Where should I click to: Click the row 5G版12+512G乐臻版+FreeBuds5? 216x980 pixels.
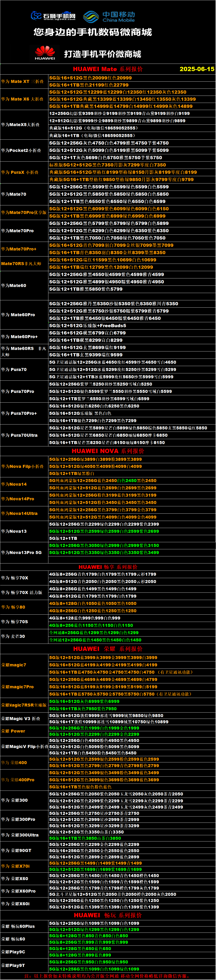(x=88, y=326)
